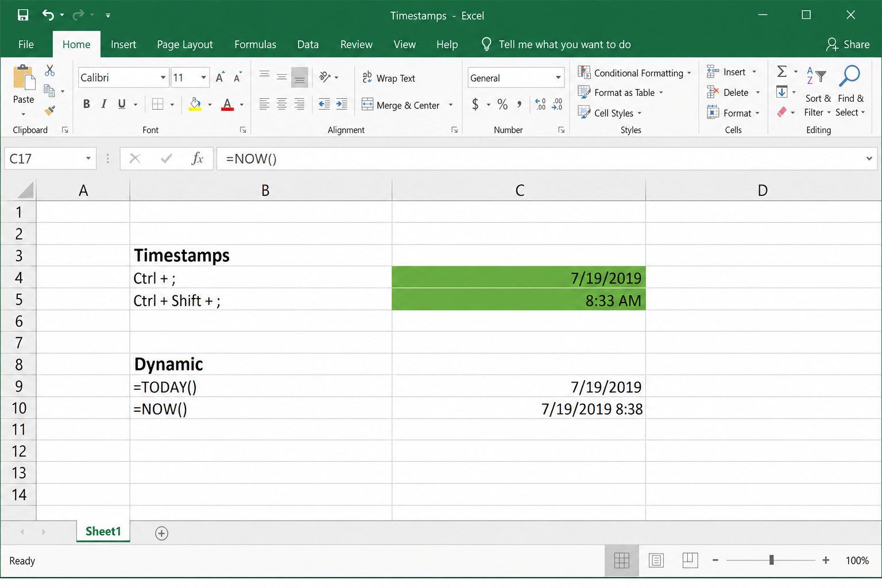Decrease font size with the small A
Image resolution: width=882 pixels, height=588 pixels.
[x=237, y=78]
